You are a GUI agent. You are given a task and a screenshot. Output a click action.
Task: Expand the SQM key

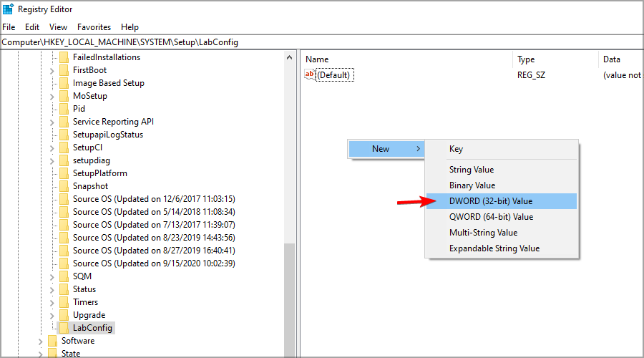click(x=52, y=277)
